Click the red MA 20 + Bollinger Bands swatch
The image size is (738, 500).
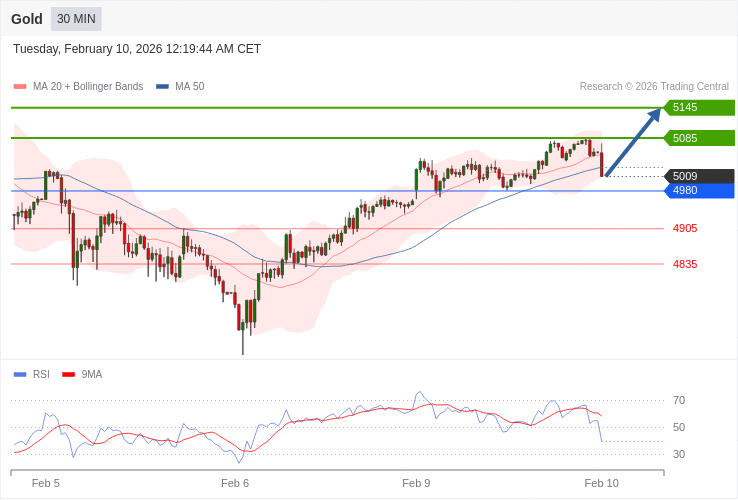coord(20,87)
